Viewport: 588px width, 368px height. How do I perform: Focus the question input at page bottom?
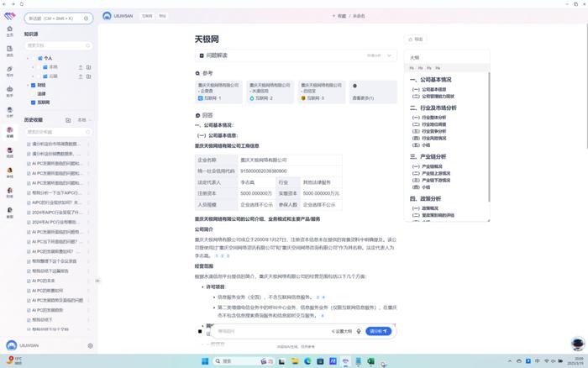point(272,331)
